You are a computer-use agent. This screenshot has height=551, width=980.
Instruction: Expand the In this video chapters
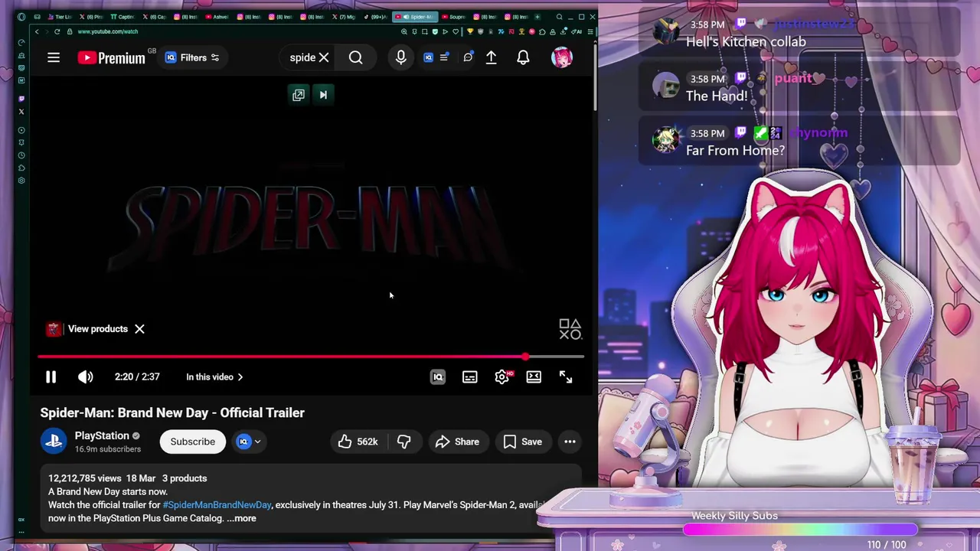click(x=214, y=377)
